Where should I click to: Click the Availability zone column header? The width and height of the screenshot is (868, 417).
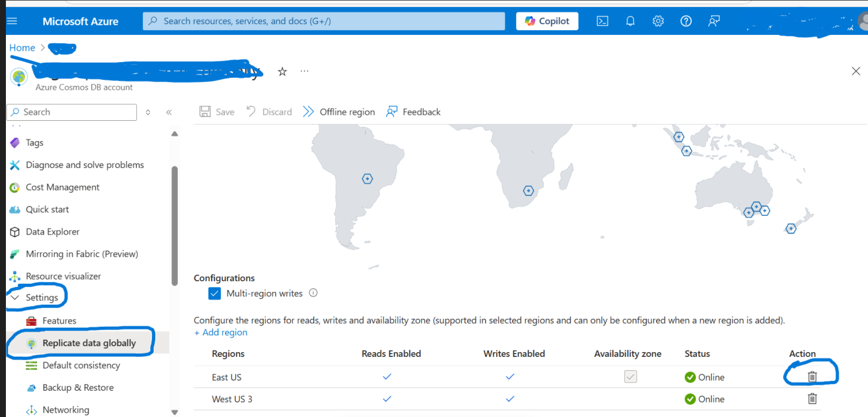[627, 354]
